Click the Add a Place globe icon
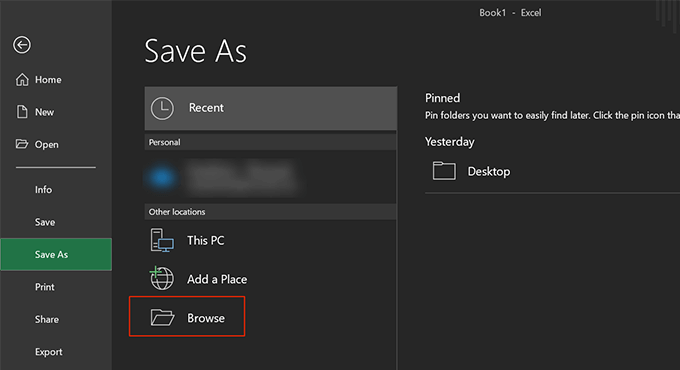This screenshot has width=680, height=370. click(162, 278)
